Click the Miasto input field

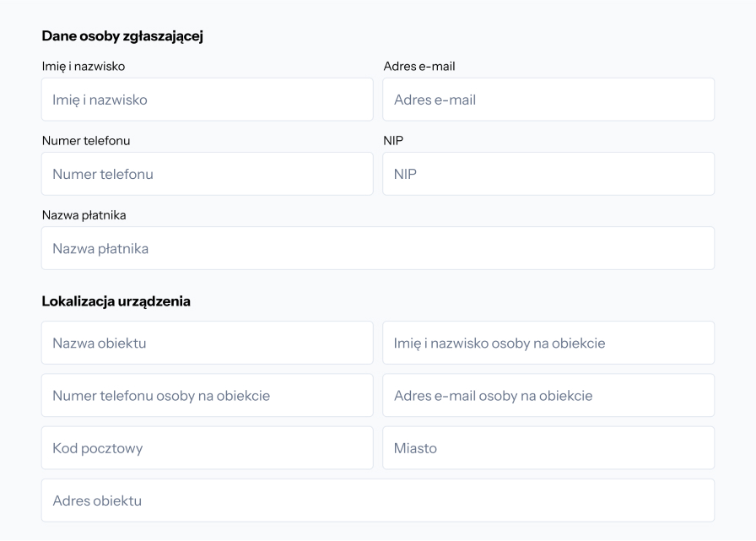tap(548, 448)
